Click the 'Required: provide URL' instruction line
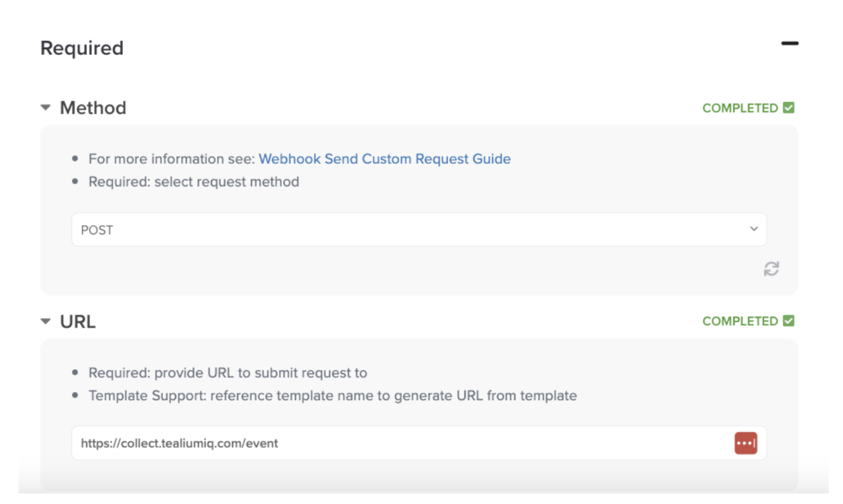 [227, 372]
